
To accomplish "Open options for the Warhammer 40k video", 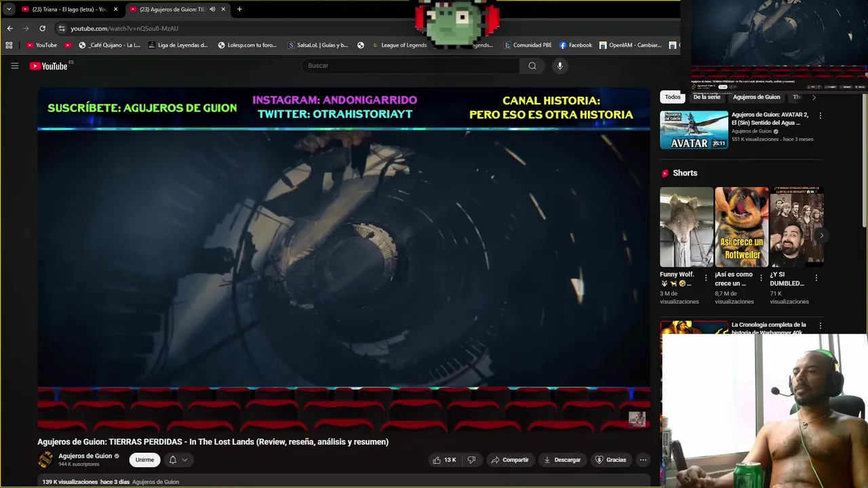I will (x=820, y=326).
